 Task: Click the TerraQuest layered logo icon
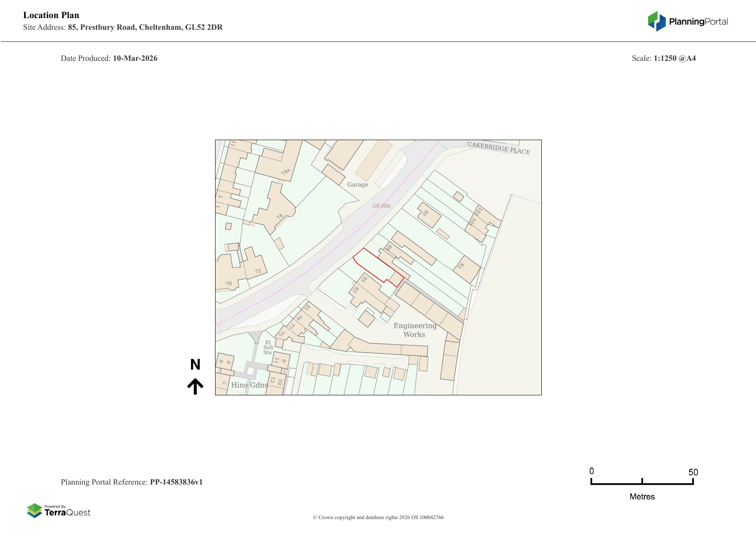tap(34, 510)
